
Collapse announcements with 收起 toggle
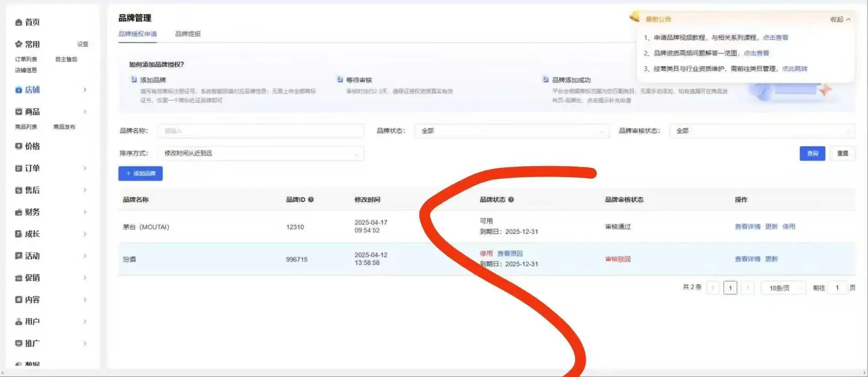840,20
